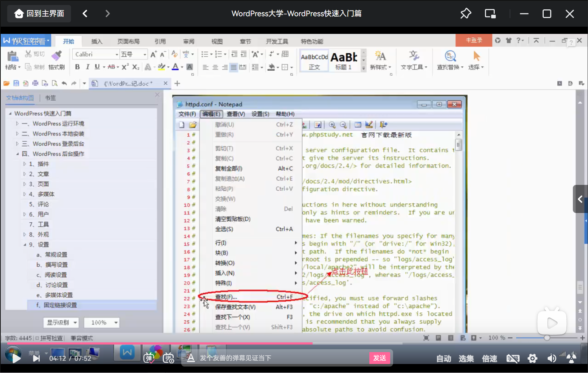Switch to mini player mode icon
The width and height of the screenshot is (588, 373).
[x=490, y=14]
